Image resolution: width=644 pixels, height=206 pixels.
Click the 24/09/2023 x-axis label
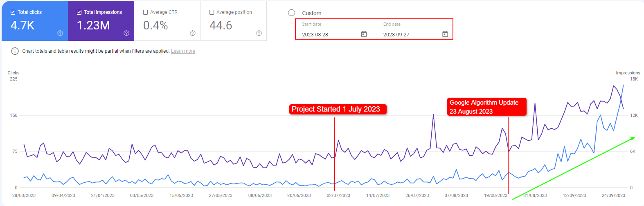tap(614, 195)
